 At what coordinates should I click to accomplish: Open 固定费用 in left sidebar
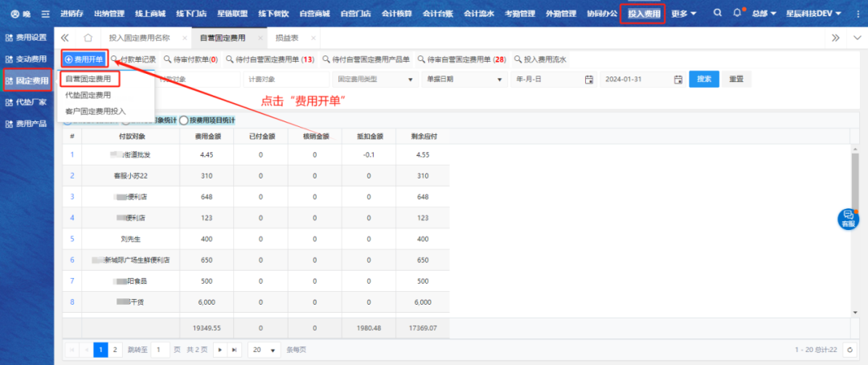click(x=27, y=80)
